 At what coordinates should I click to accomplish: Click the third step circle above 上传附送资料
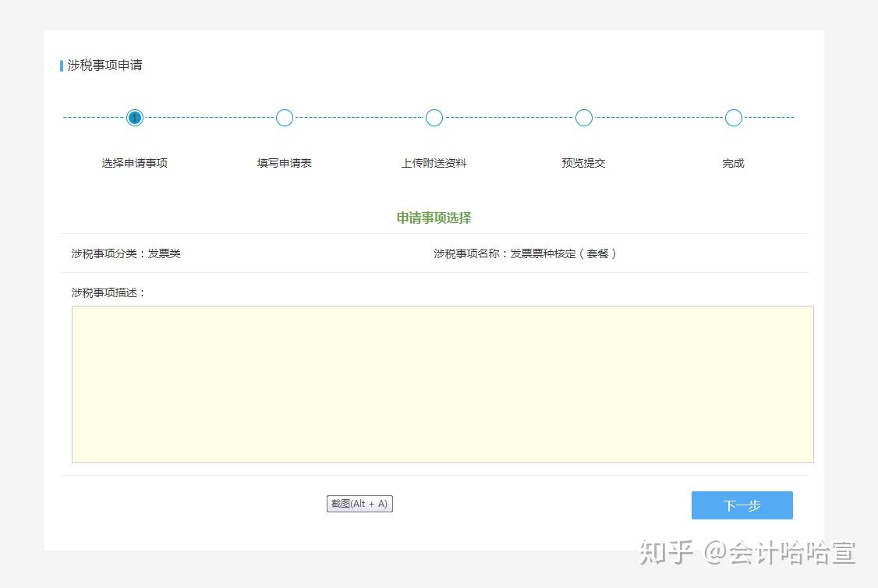tap(434, 118)
